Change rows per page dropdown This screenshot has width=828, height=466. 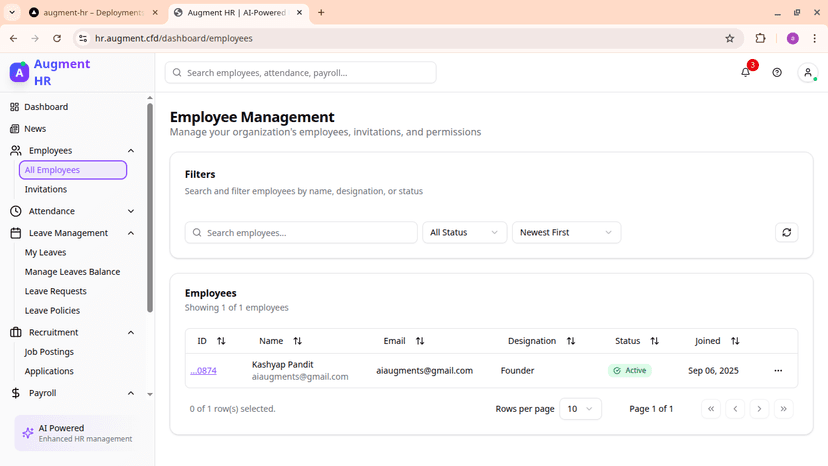click(580, 408)
